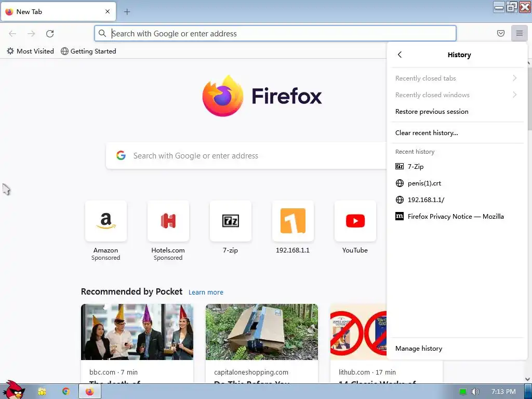Expand Recently closed windows
Viewport: 532px width, 399px height.
click(457, 95)
